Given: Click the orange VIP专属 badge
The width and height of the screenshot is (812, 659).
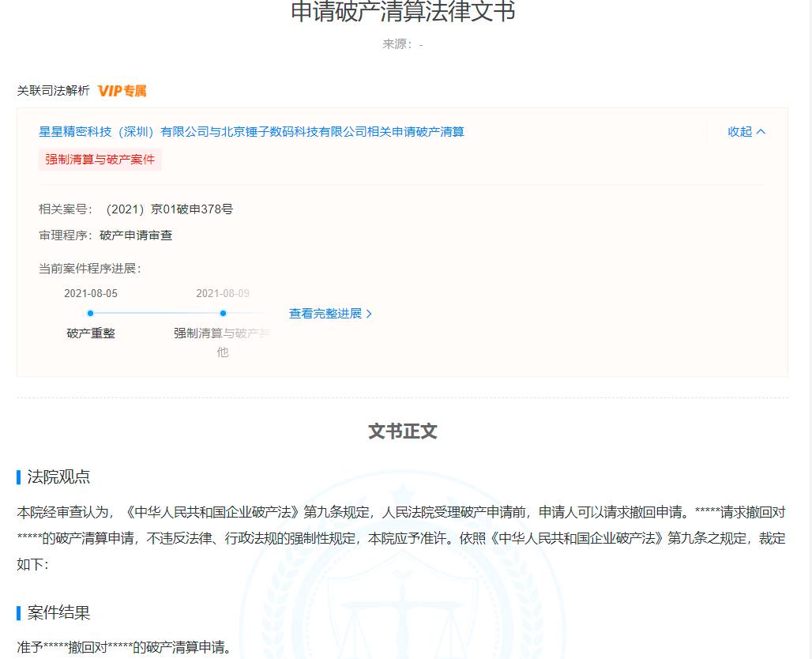Looking at the screenshot, I should tap(122, 91).
